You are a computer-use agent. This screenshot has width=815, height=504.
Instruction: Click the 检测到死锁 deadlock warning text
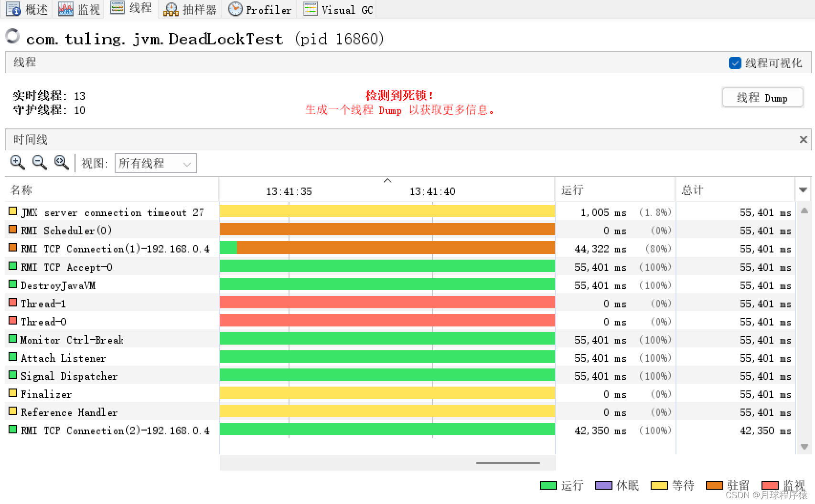click(399, 95)
